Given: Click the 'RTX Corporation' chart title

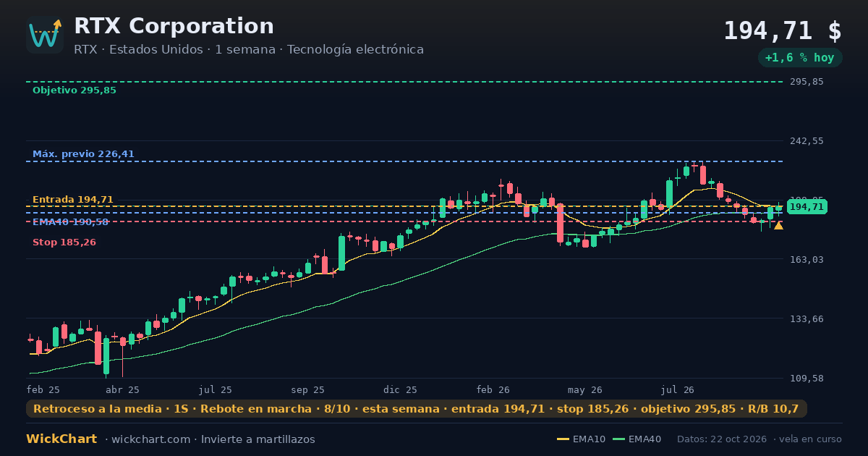Looking at the screenshot, I should (174, 26).
